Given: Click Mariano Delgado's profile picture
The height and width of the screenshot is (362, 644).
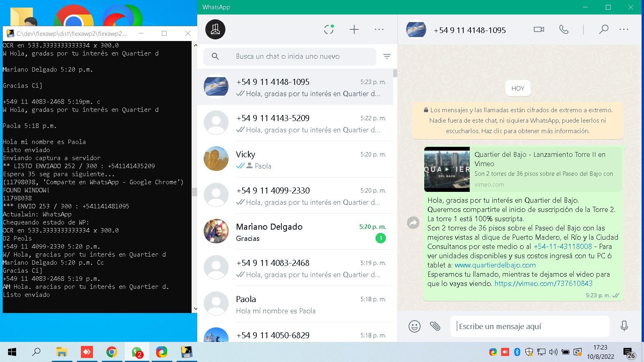Looking at the screenshot, I should pos(216,231).
